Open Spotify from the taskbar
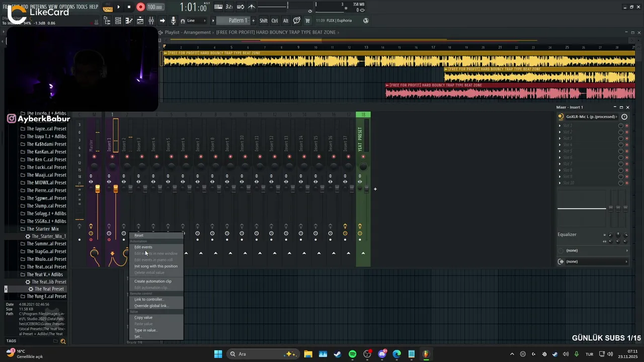 pos(352,354)
